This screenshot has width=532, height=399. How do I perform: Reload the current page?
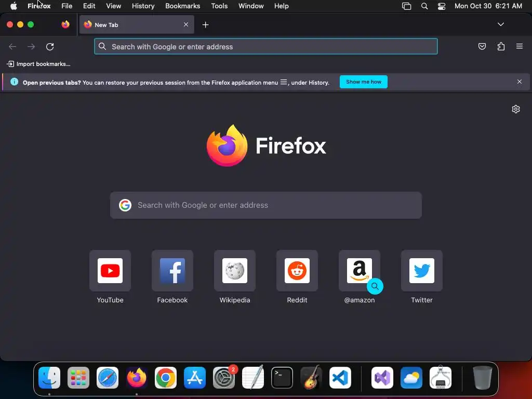click(50, 46)
